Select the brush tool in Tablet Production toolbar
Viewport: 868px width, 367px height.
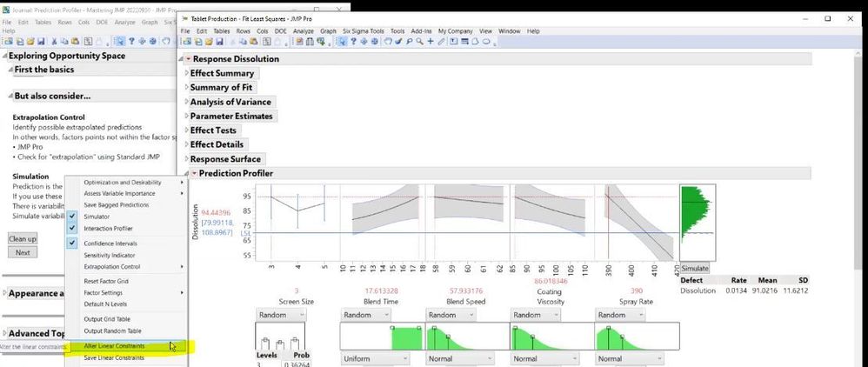pos(398,42)
